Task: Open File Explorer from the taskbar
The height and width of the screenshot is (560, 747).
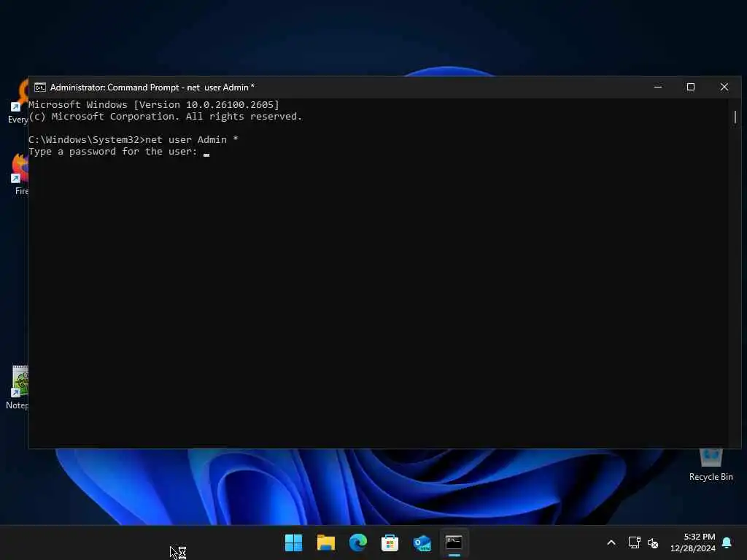Action: (326, 542)
